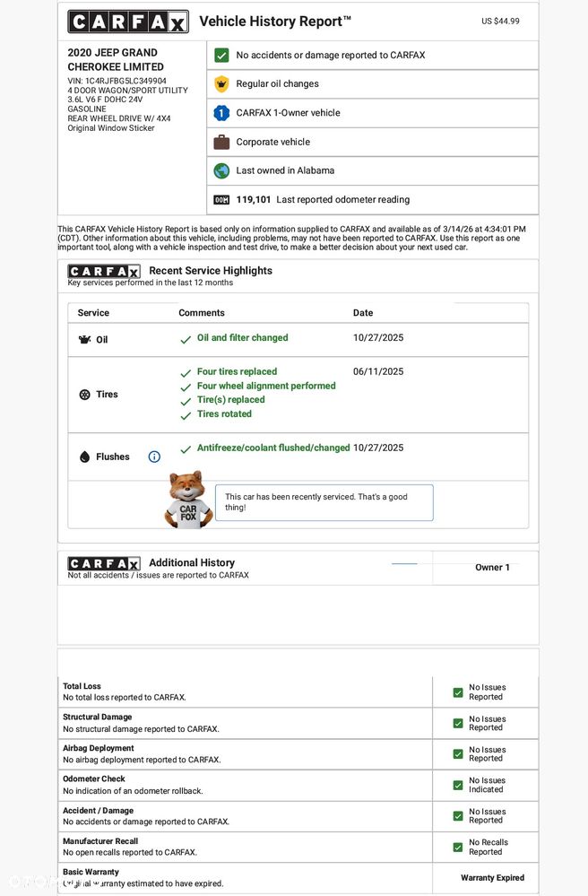Click the Total Loss green checkbox
The image size is (588, 896).
click(x=458, y=692)
